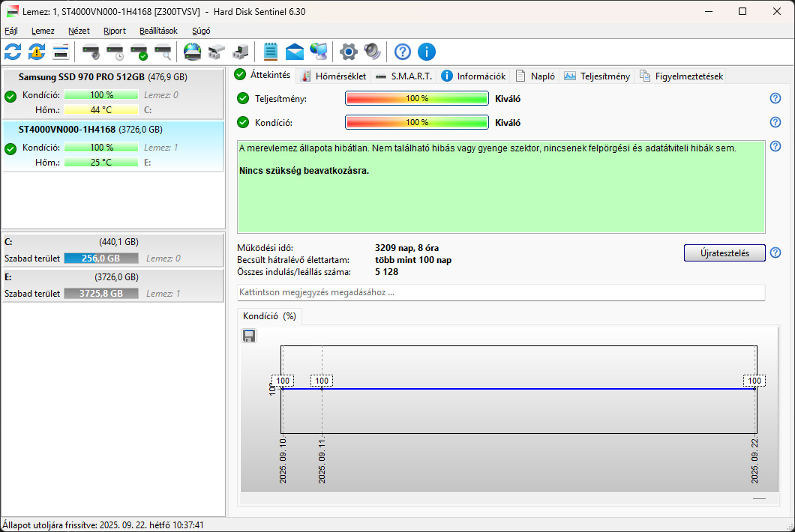Click chart data point labeled 2025. 09. 22.
This screenshot has width=795, height=532.
[x=755, y=389]
